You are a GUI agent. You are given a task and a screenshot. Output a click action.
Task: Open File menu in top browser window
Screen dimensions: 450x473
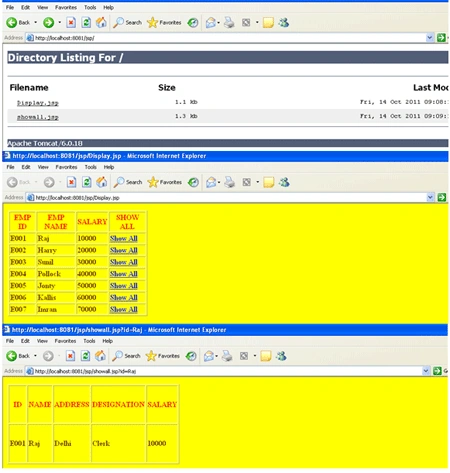[x=10, y=7]
